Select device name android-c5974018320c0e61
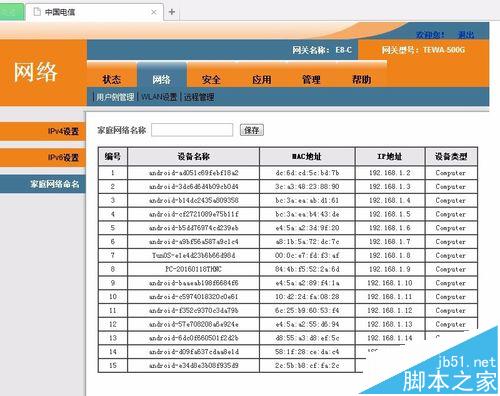 pyautogui.click(x=194, y=297)
